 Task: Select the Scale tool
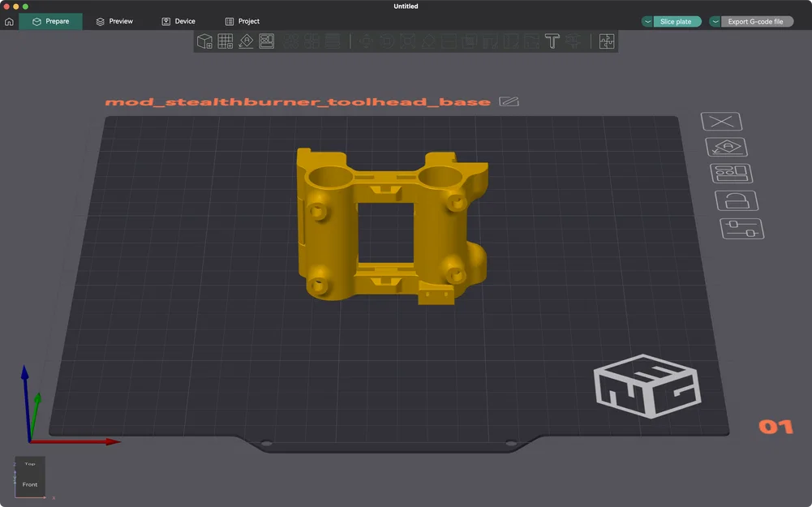[x=410, y=41]
